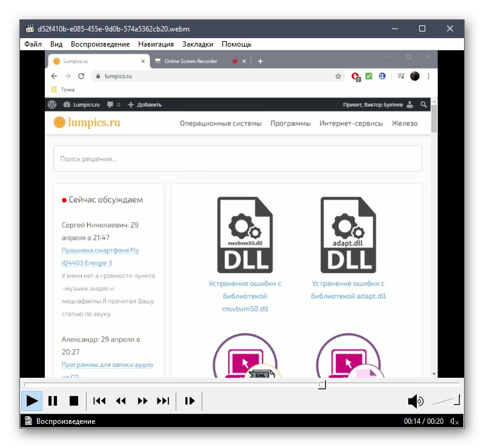
Task: Click the muted audio indicator in the status bar
Action: pos(454,421)
